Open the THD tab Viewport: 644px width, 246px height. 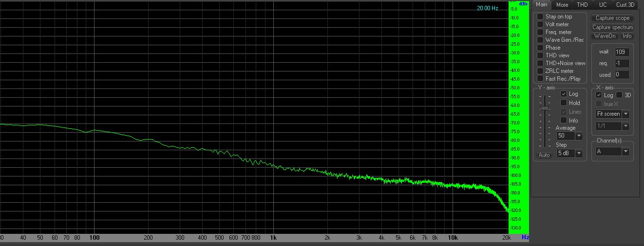pyautogui.click(x=582, y=5)
